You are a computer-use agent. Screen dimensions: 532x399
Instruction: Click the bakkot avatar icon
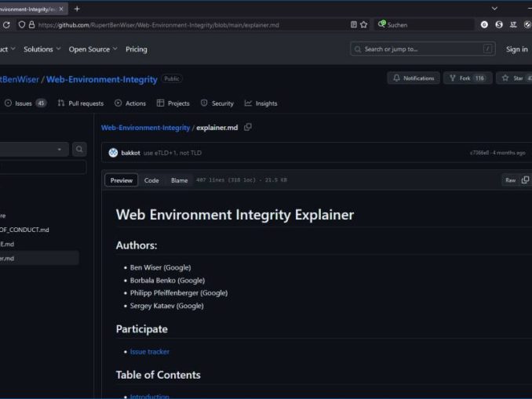pyautogui.click(x=113, y=153)
